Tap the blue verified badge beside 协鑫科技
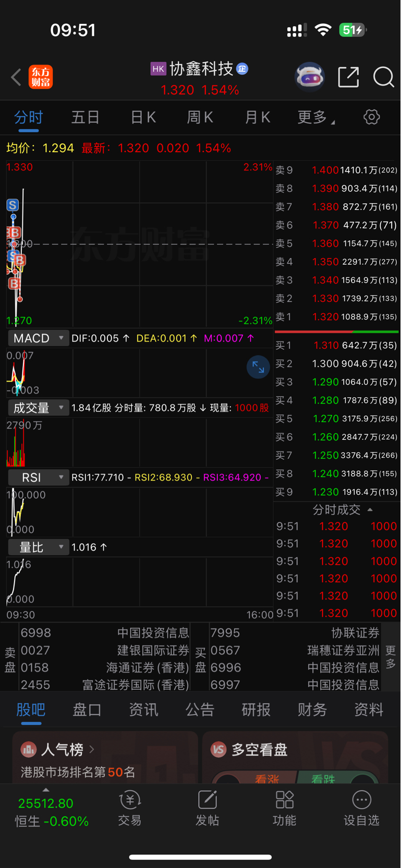401x868 pixels. 242,69
